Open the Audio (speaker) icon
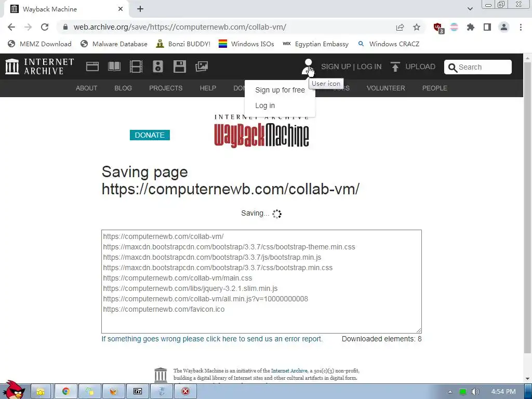The height and width of the screenshot is (399, 532). pos(158,66)
